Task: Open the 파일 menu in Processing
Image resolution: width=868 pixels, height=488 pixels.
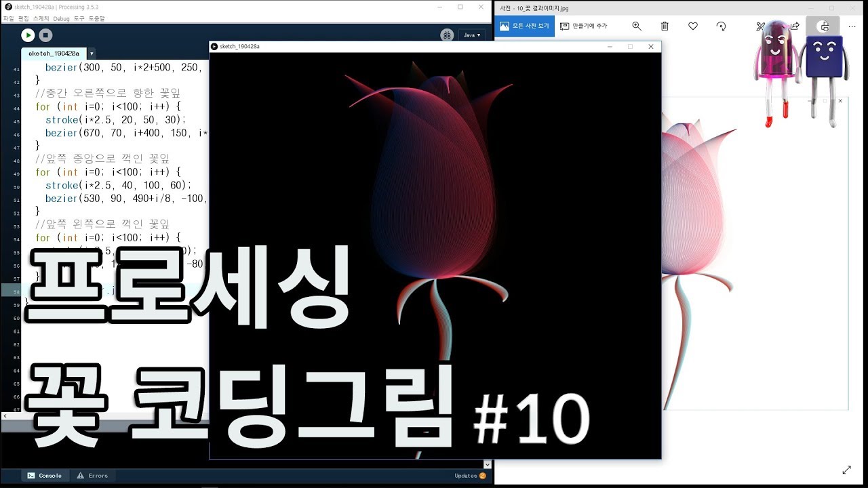Action: click(x=8, y=18)
